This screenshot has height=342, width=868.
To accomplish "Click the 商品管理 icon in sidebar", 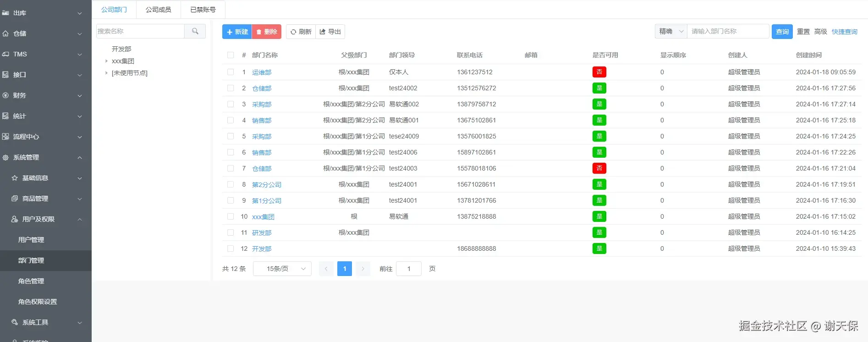I will 15,199.
